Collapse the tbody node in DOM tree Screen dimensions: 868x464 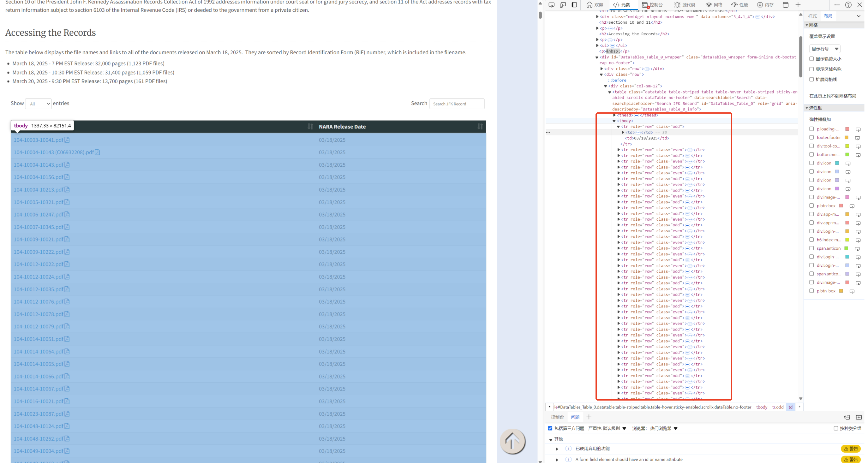pyautogui.click(x=614, y=121)
